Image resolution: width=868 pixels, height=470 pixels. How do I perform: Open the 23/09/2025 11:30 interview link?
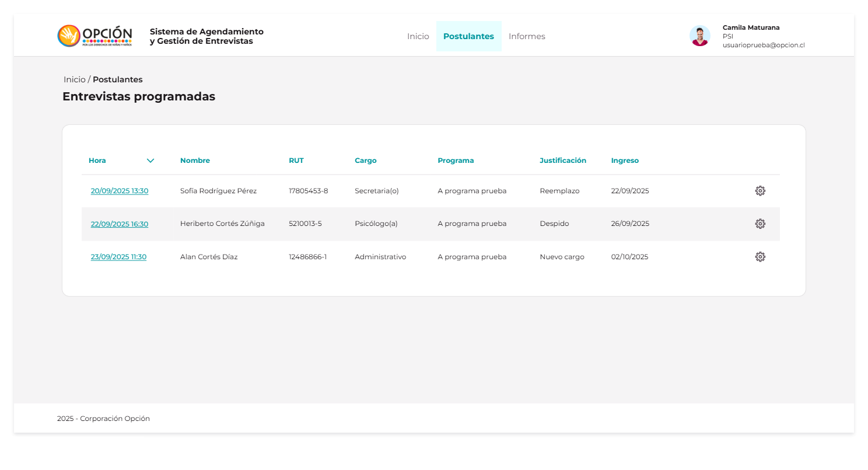(x=118, y=257)
